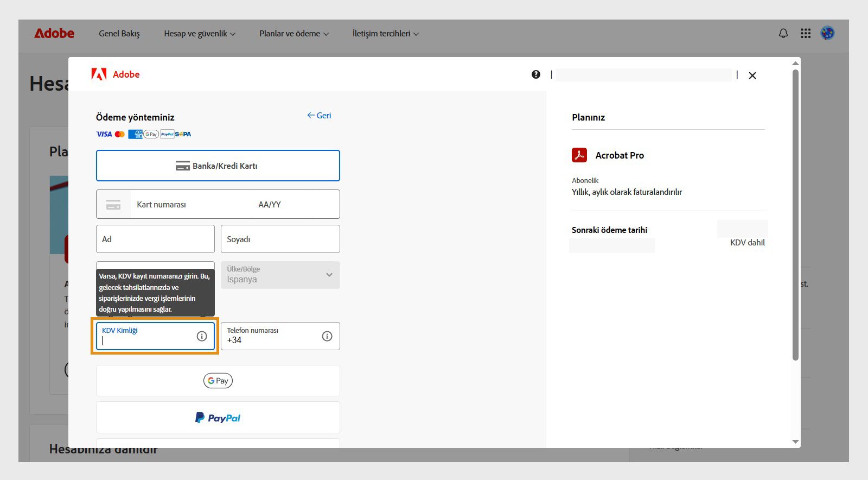Open Genel Bakış page

(119, 34)
